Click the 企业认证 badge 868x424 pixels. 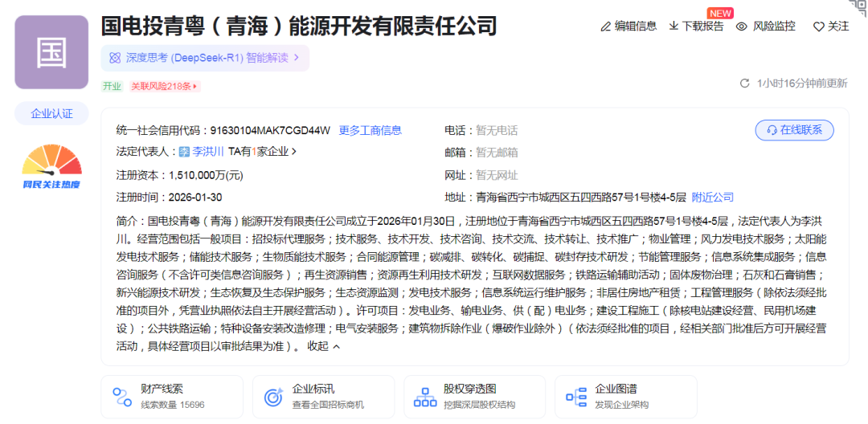pos(51,114)
